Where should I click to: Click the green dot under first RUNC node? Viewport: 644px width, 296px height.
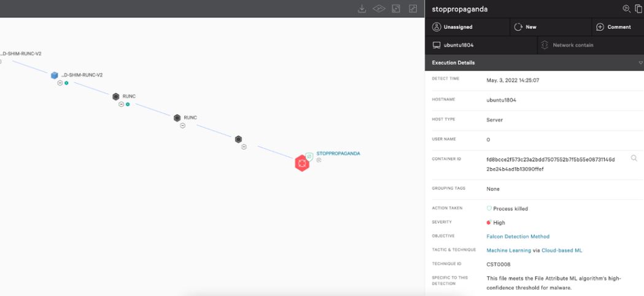tap(128, 104)
